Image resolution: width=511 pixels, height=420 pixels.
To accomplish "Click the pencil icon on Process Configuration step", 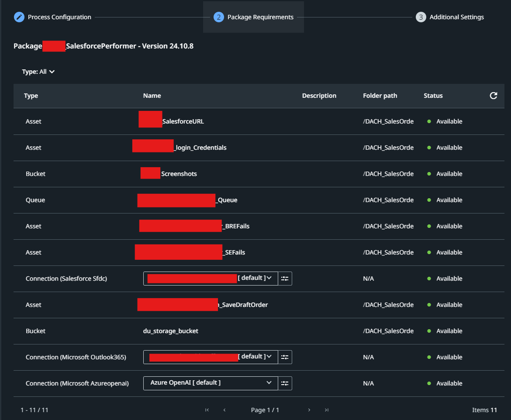I will (19, 17).
